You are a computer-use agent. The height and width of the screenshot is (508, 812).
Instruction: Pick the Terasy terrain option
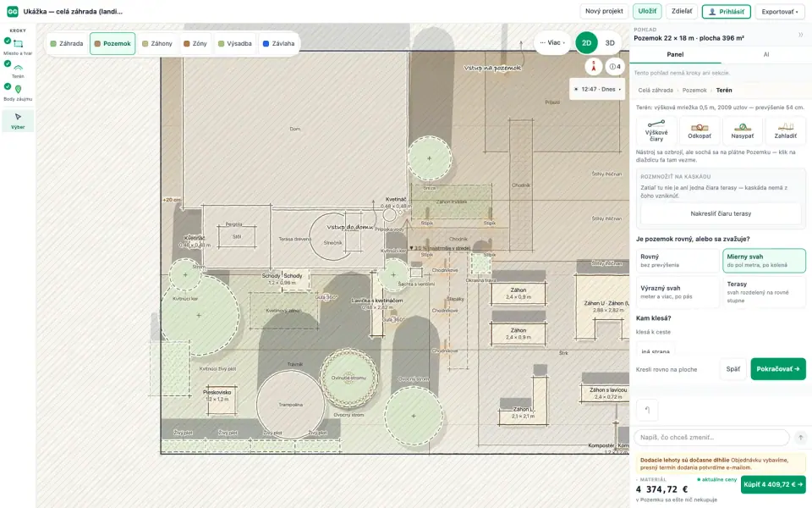(764, 292)
